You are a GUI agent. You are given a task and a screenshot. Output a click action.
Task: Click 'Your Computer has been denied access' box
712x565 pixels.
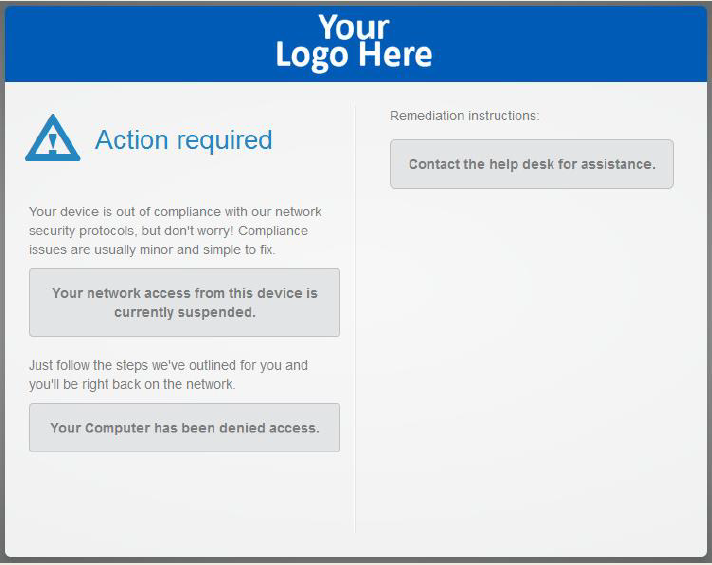point(184,427)
